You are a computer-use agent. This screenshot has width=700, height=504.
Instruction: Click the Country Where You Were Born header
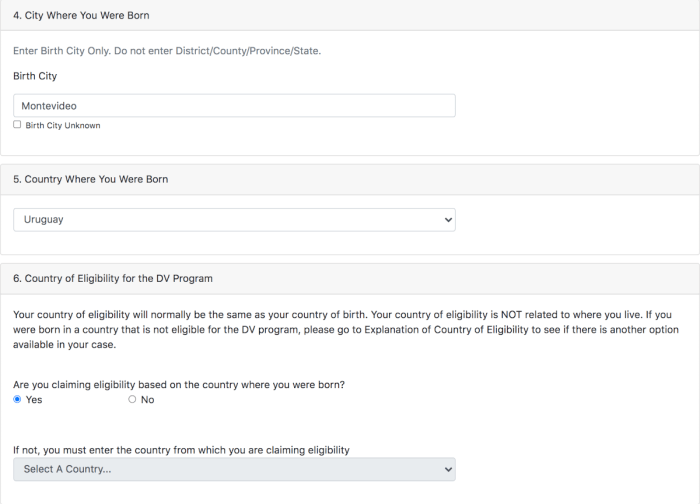pos(91,179)
